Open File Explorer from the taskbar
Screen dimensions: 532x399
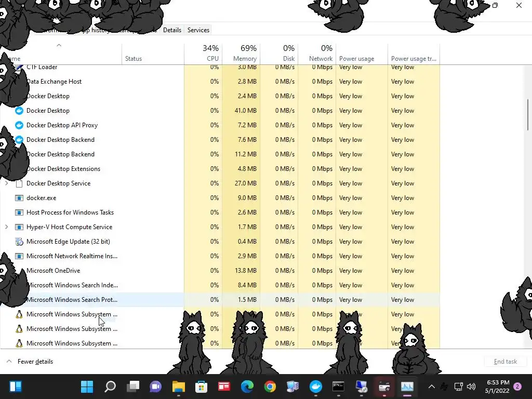tap(179, 387)
